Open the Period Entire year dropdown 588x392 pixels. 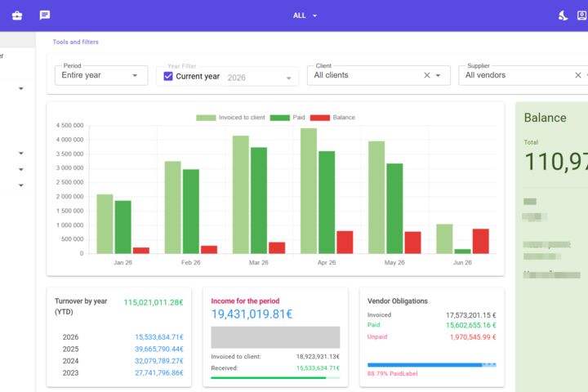pyautogui.click(x=101, y=75)
